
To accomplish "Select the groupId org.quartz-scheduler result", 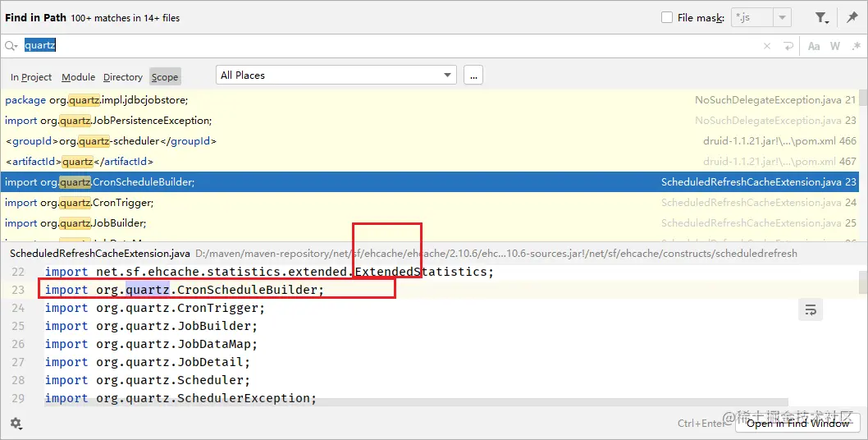I will tap(430, 141).
